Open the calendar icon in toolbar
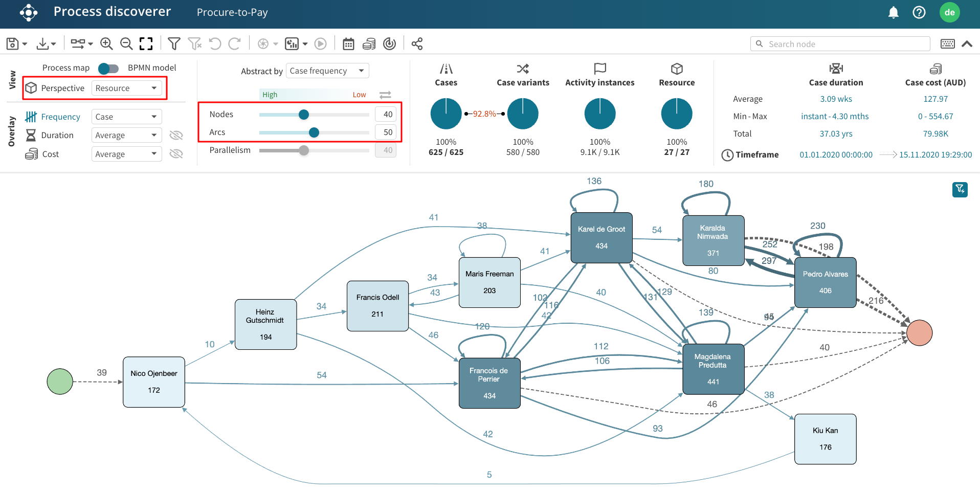 348,44
